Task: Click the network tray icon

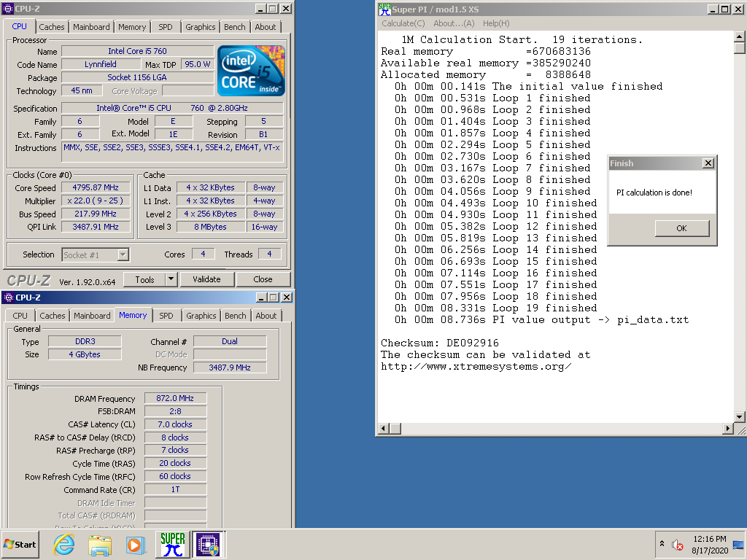Action: point(738,545)
